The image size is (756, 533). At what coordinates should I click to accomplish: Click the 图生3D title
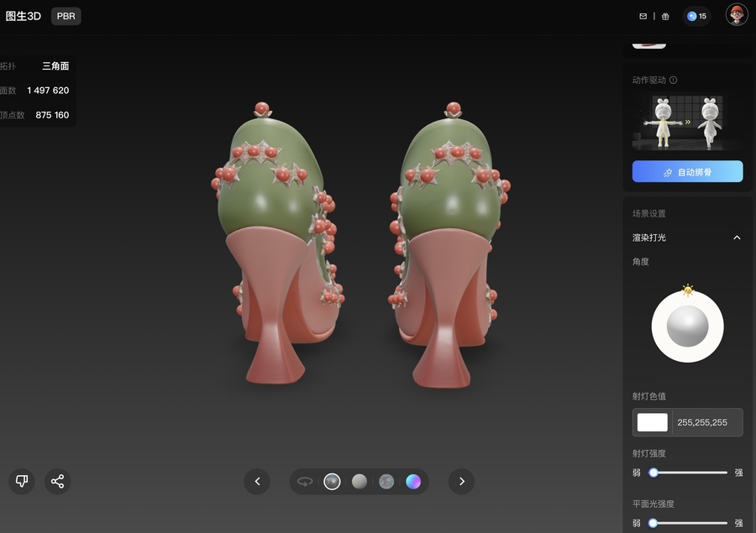pyautogui.click(x=23, y=16)
